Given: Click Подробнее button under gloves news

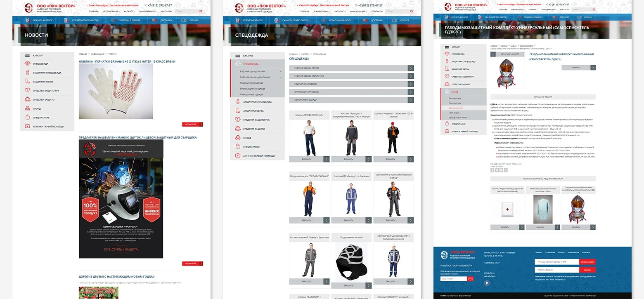Looking at the screenshot, I should [192, 124].
